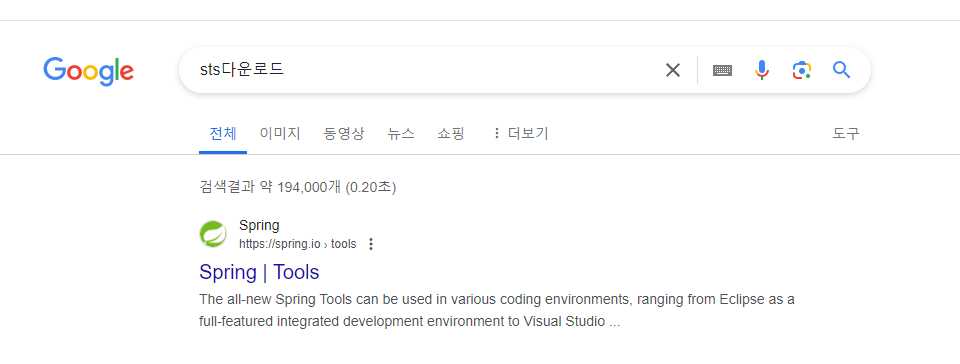The width and height of the screenshot is (960, 364).
Task: Click the Spring leaf favicon
Action: (x=213, y=234)
